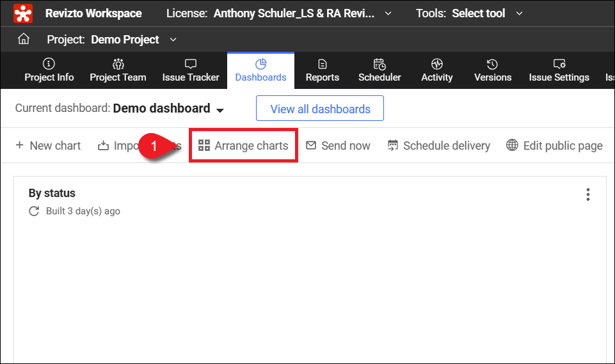Open the Tools Select tool dropdown

point(519,13)
